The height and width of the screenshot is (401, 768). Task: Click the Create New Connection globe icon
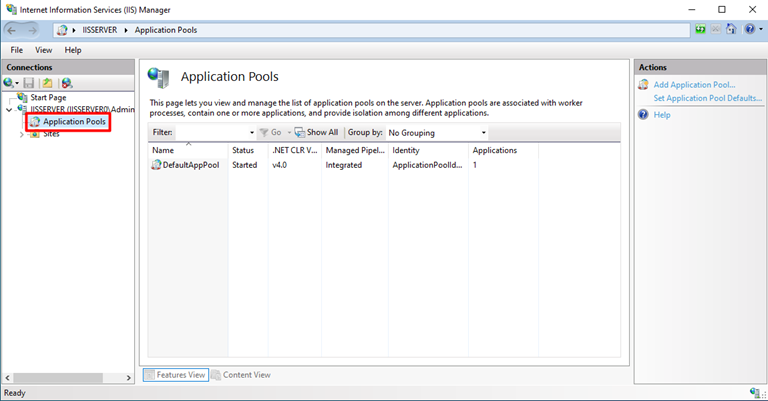click(8, 83)
